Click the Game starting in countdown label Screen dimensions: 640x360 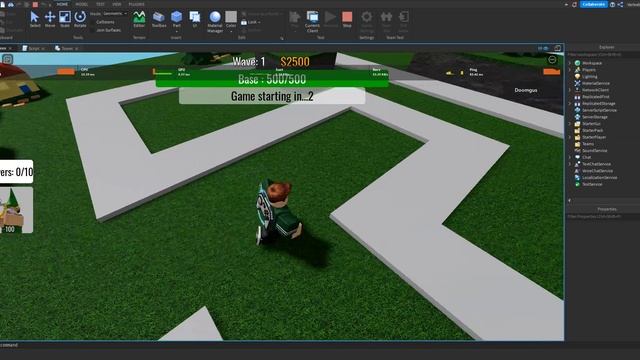point(272,96)
